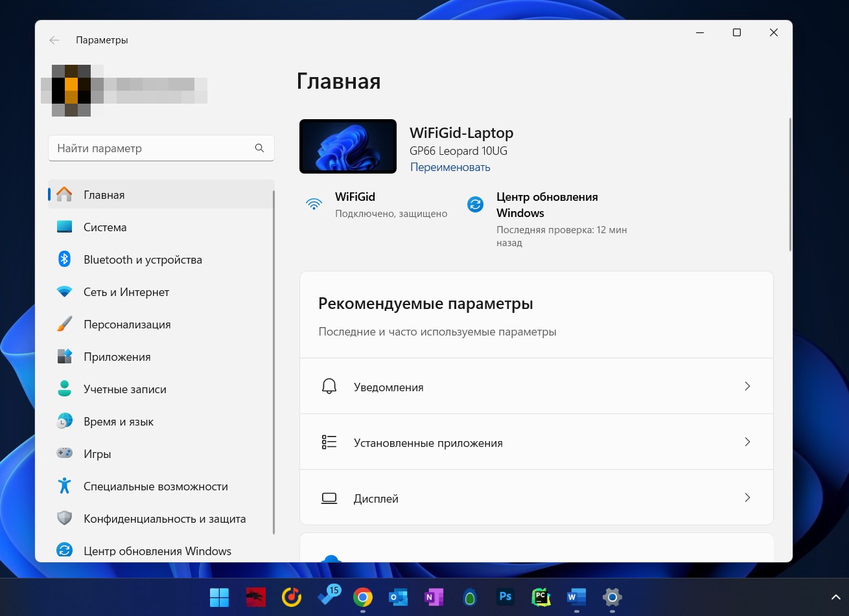Click the bell icon for Уведомления
The width and height of the screenshot is (849, 616).
tap(329, 387)
